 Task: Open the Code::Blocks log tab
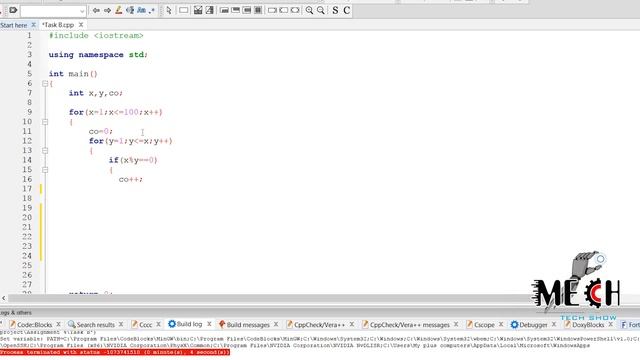(31, 324)
